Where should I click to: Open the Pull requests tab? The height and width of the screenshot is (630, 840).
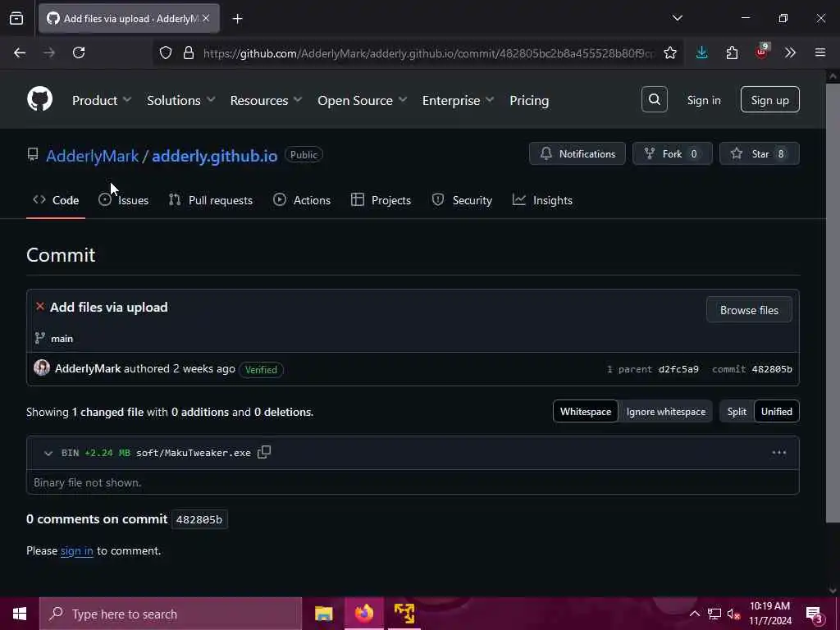click(211, 200)
